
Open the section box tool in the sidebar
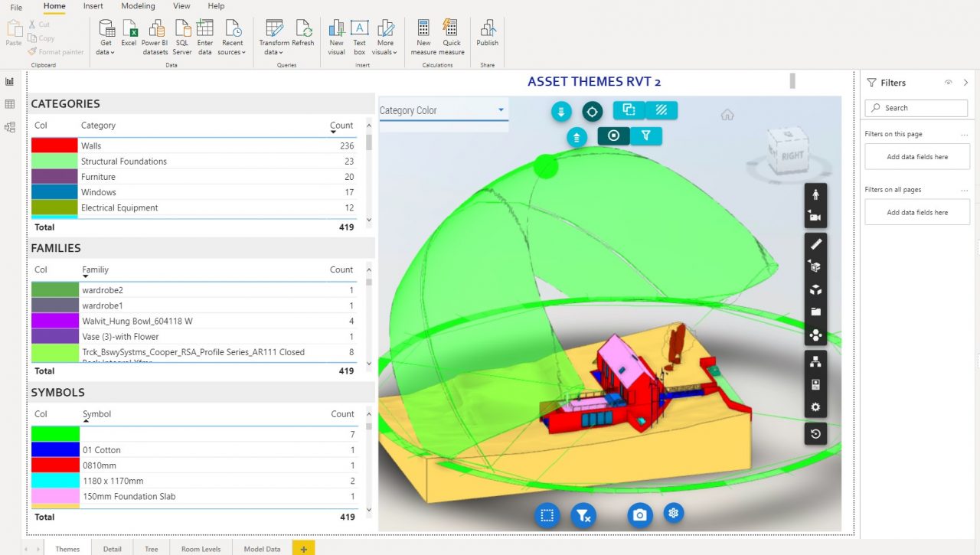815,267
